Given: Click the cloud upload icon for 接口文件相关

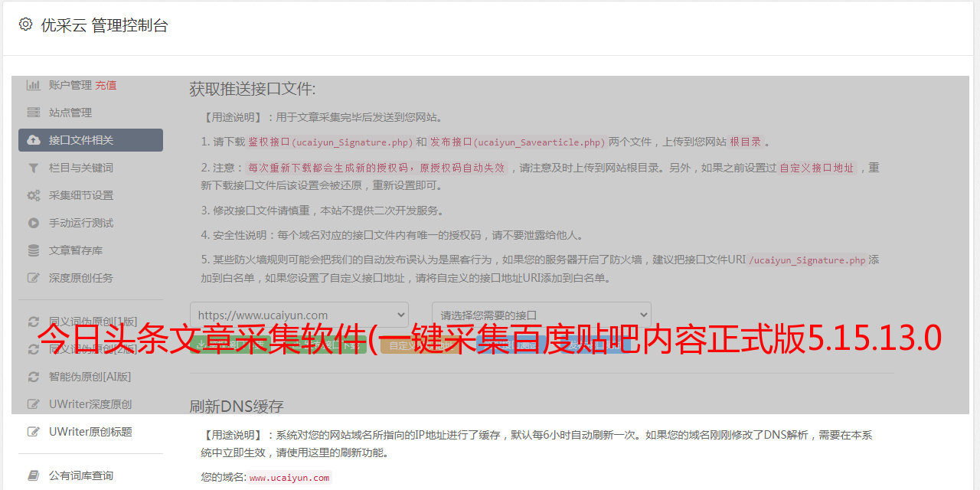Looking at the screenshot, I should (34, 140).
